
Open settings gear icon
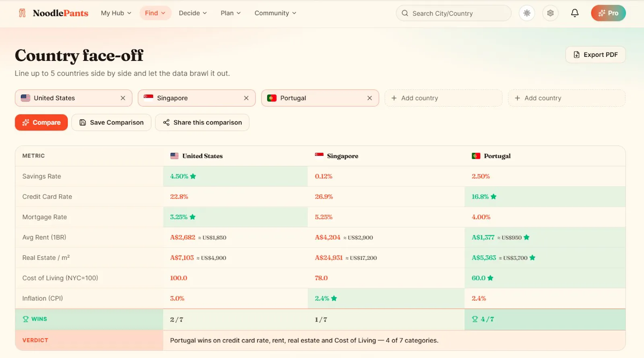(550, 13)
